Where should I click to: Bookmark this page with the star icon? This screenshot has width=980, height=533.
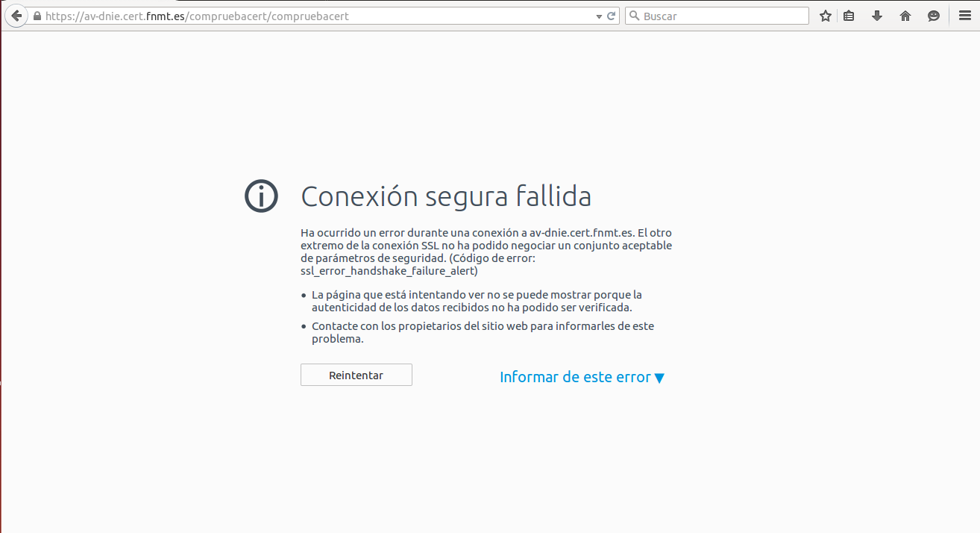[x=825, y=15]
